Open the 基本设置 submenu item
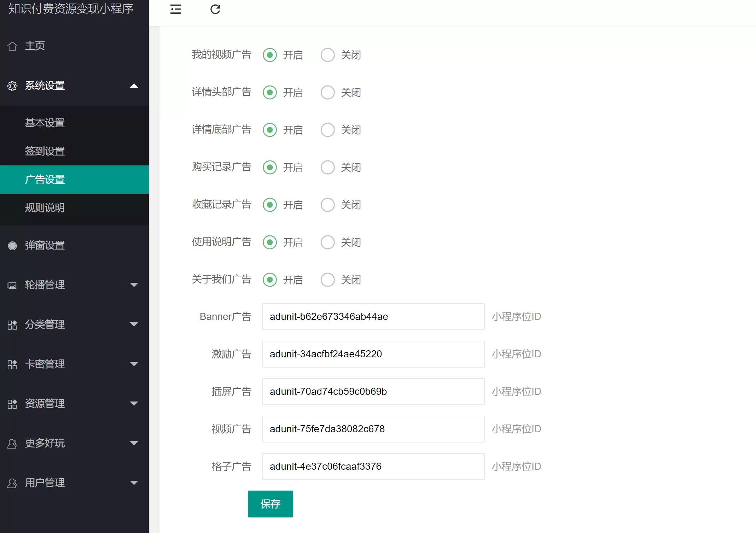This screenshot has height=533, width=756. click(45, 123)
